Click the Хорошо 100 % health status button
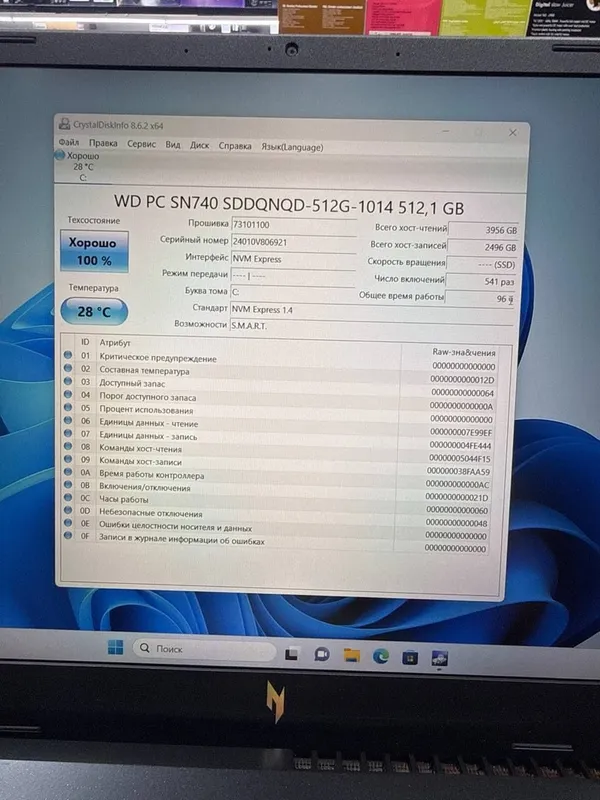The height and width of the screenshot is (800, 600). point(94,251)
